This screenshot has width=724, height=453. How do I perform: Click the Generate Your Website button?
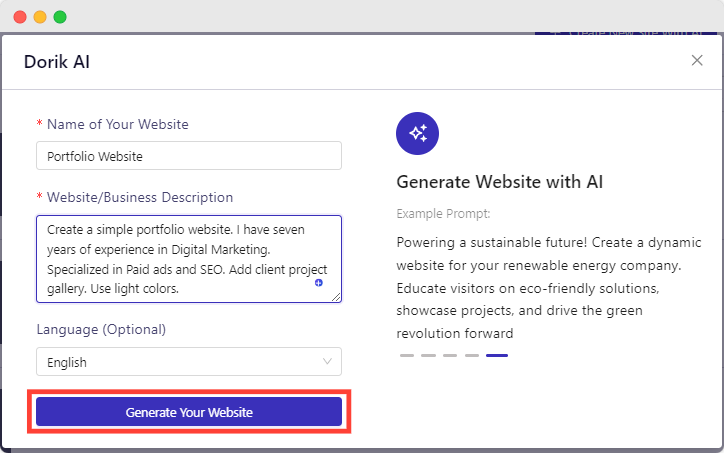click(189, 411)
